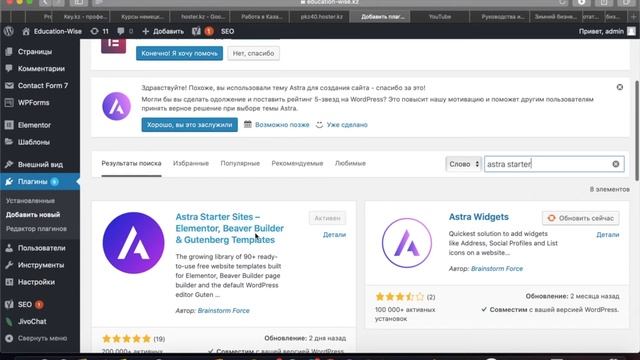The image size is (640, 360).
Task: Open the comments bubble in admin bar
Action: point(125,31)
